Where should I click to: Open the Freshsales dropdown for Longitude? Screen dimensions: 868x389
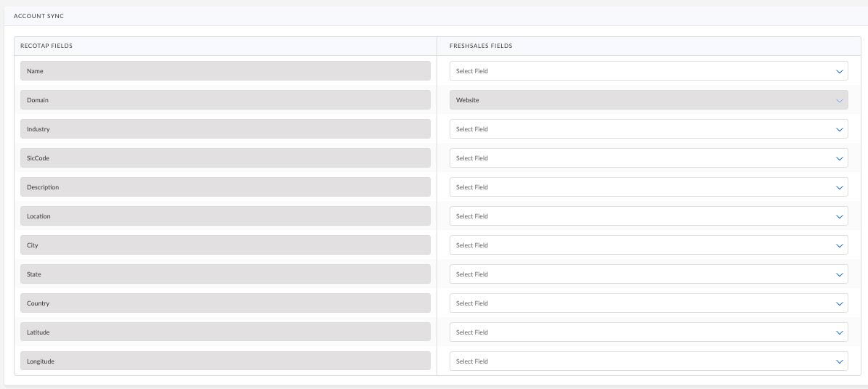click(x=648, y=361)
